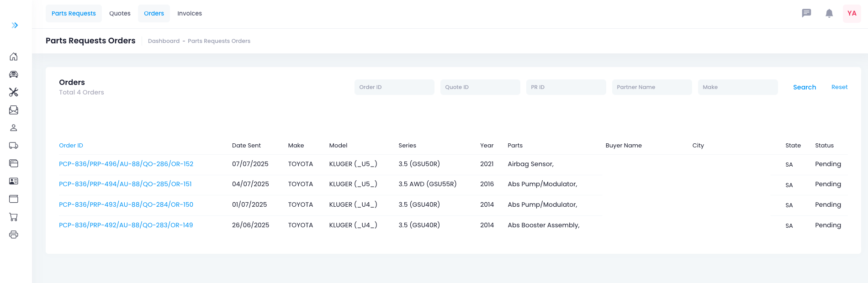Click the envelope mail icon in sidebar
The width and height of the screenshot is (868, 283).
click(x=14, y=110)
